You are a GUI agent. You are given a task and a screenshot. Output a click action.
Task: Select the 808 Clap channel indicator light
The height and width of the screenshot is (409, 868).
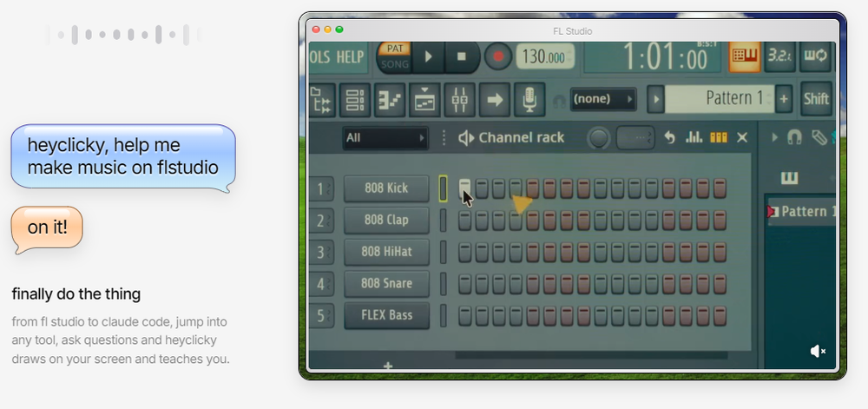pyautogui.click(x=443, y=221)
